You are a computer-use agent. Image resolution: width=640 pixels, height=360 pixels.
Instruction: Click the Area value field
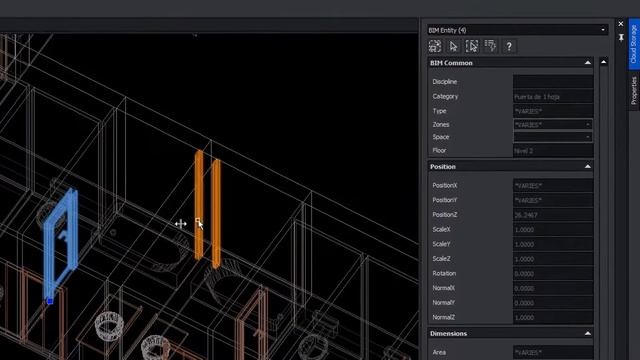(553, 352)
